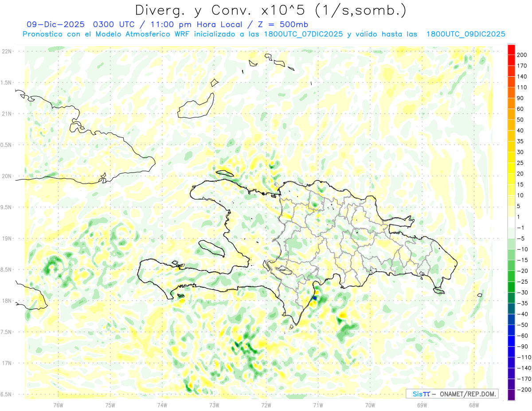Click the legend value -140 label
Screen dimensions: 532x411
pos(524,368)
